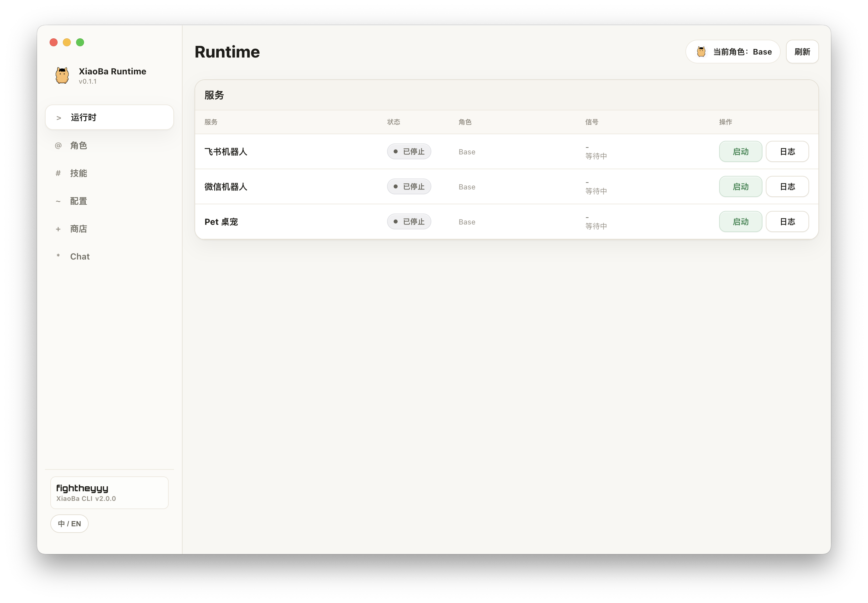Open the 运行时 sidebar page
The image size is (868, 603).
point(109,117)
